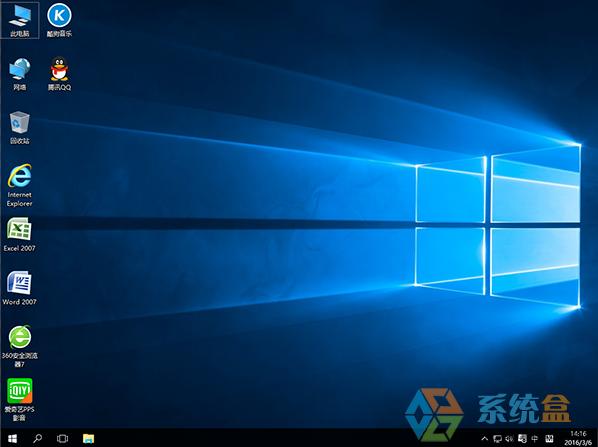The width and height of the screenshot is (598, 447).
Task: Select the Excel 2007 desktop shortcut
Action: pyautogui.click(x=19, y=235)
